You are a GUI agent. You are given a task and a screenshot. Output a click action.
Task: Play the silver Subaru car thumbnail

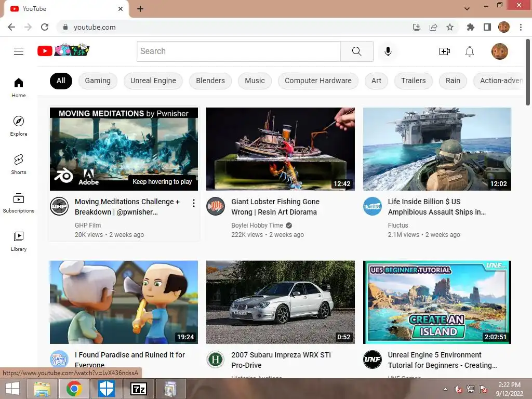[280, 302]
